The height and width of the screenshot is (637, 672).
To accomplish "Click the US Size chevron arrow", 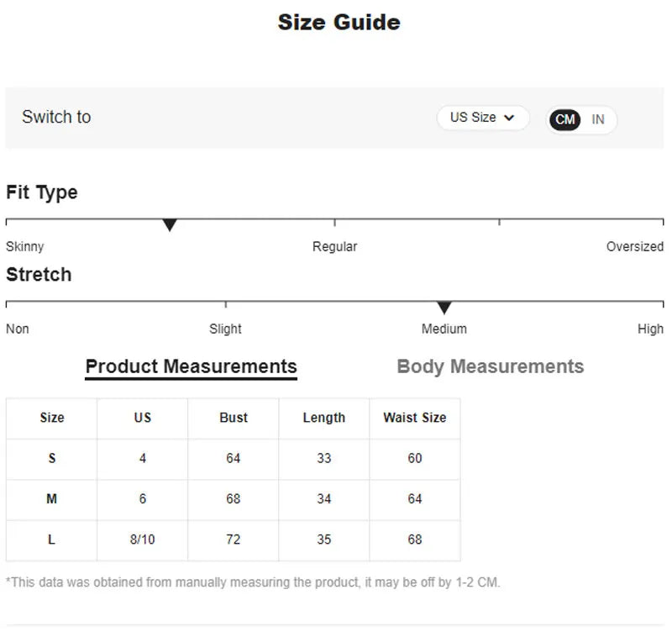I will tap(509, 118).
